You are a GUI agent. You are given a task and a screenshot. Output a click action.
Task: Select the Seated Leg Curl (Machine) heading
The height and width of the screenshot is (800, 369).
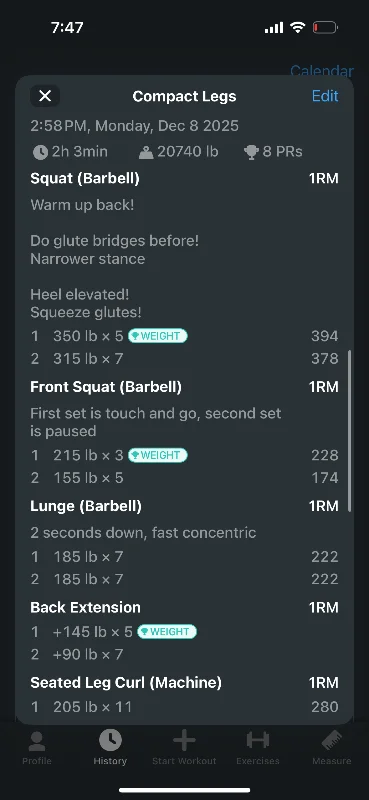tap(126, 683)
